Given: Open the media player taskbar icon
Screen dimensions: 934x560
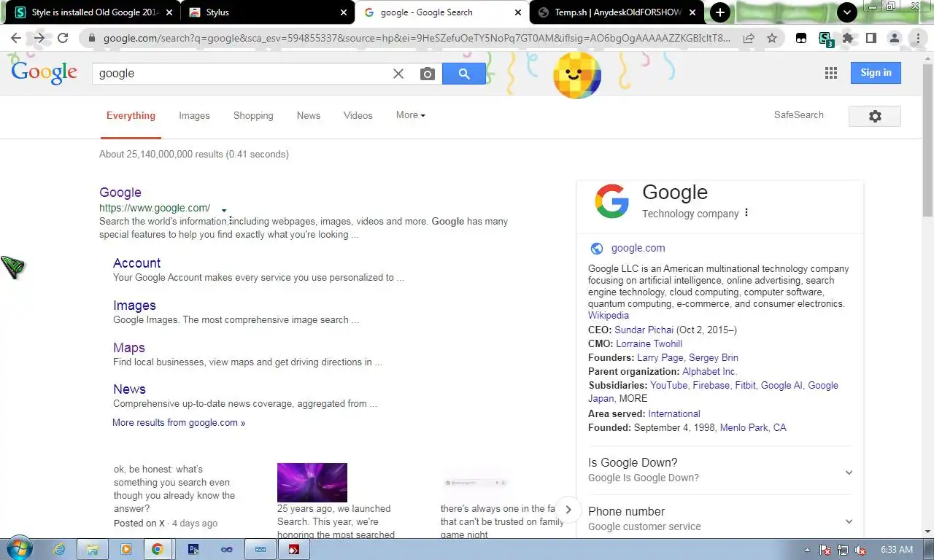Looking at the screenshot, I should point(126,549).
